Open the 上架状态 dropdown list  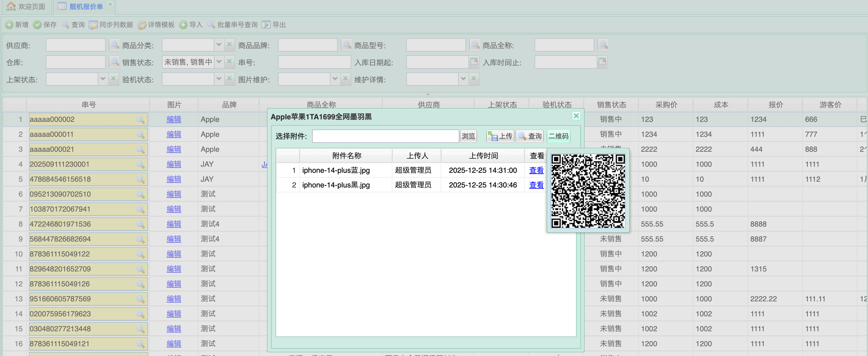[103, 79]
